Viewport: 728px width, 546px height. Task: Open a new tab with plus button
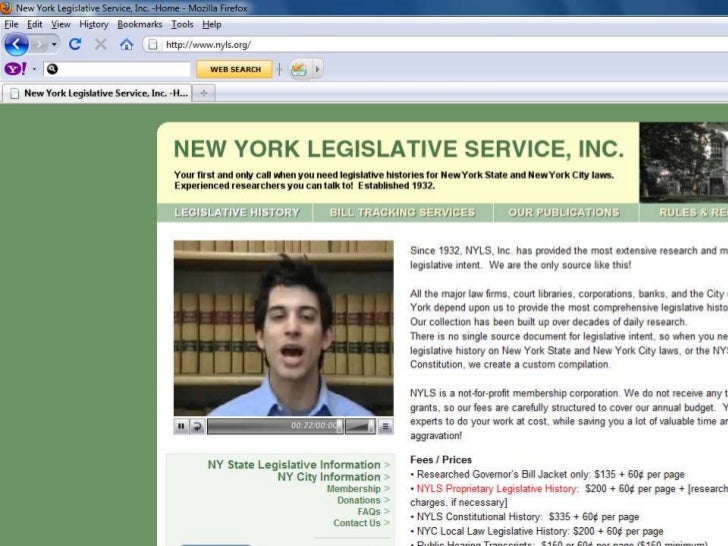(x=205, y=93)
